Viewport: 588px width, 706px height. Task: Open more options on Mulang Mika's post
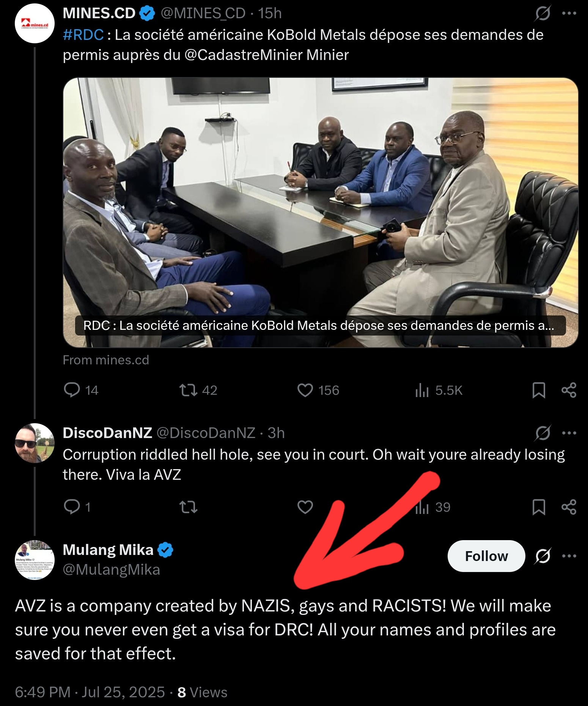[x=569, y=556]
